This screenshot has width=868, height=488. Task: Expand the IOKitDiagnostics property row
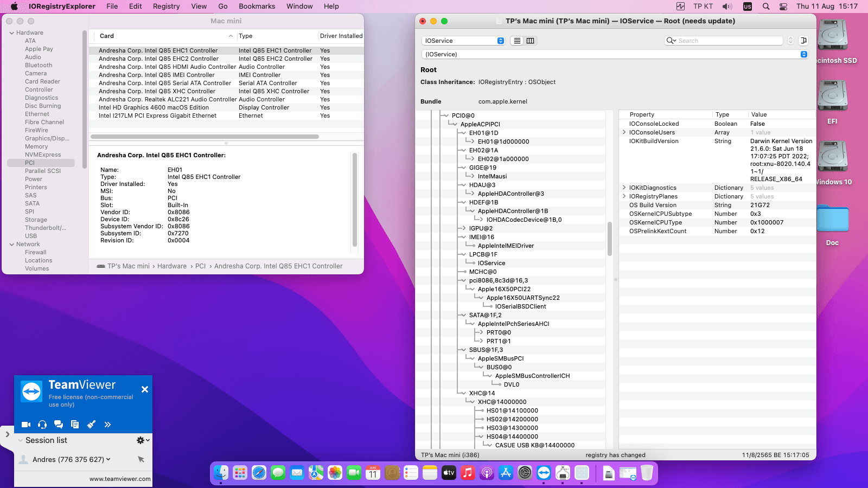[x=624, y=188]
